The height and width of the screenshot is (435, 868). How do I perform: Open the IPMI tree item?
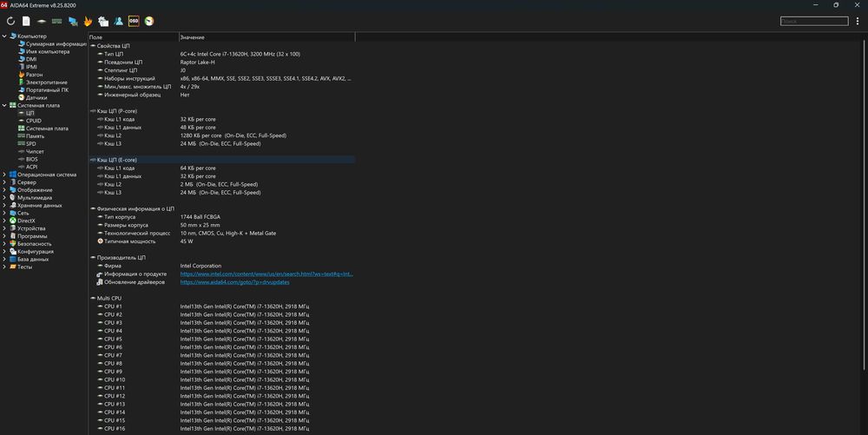(x=31, y=67)
